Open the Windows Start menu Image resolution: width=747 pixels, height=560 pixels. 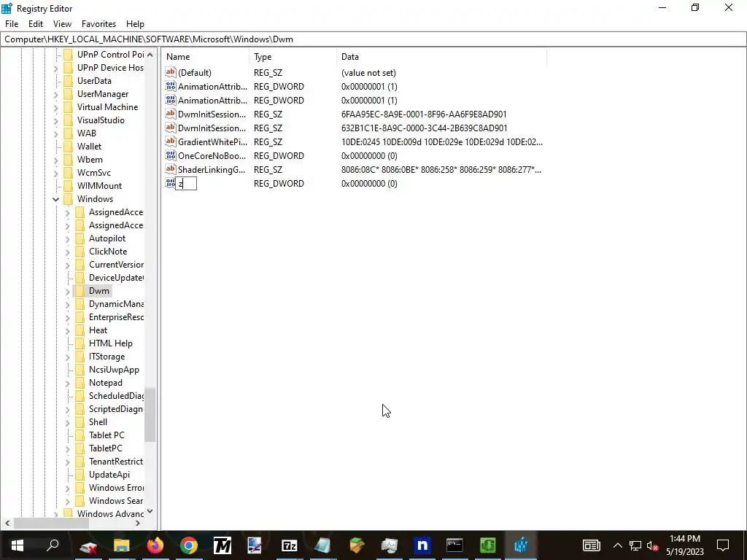18,545
